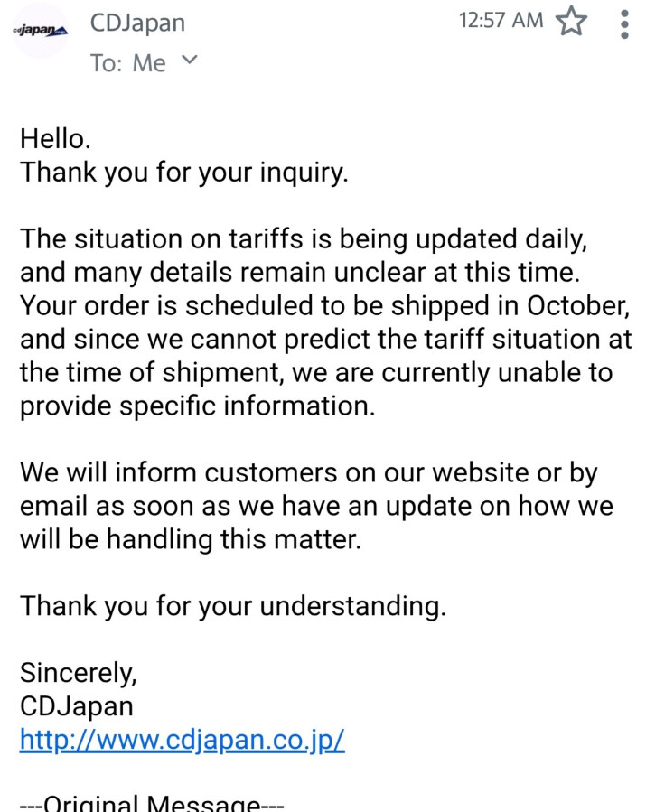Tap the "To: Me" recipient label
Viewport: 646px width, 812px height.
(128, 63)
